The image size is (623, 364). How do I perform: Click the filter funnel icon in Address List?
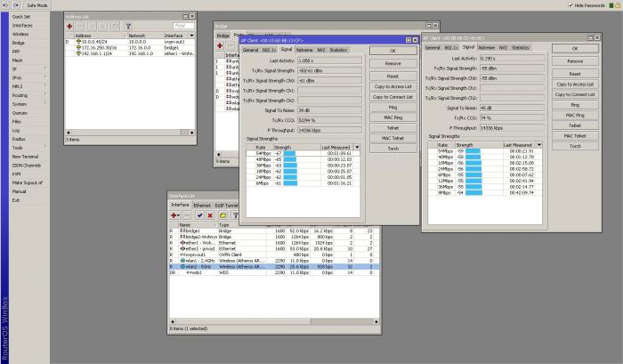coord(128,26)
